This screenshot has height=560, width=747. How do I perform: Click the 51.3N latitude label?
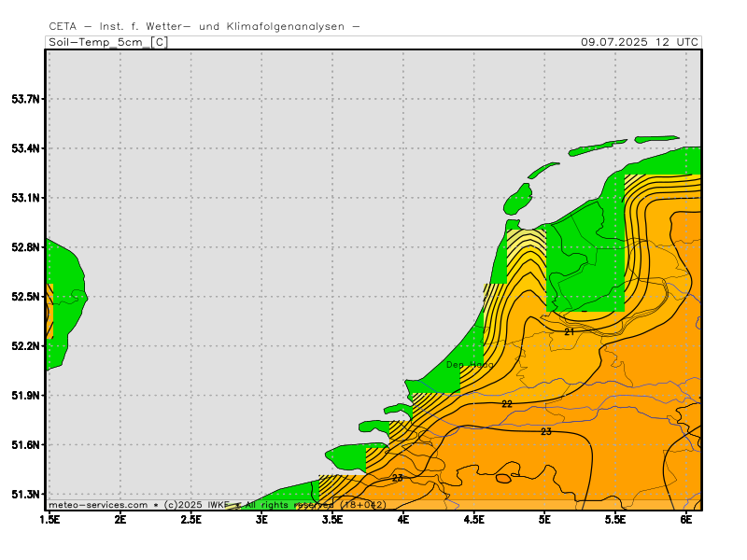[x=25, y=495]
